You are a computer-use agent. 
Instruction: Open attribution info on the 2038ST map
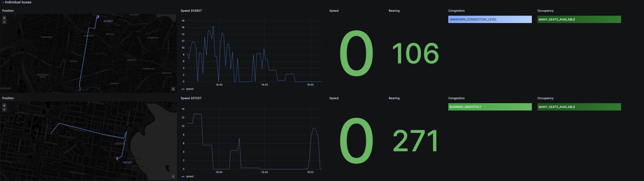(173, 89)
